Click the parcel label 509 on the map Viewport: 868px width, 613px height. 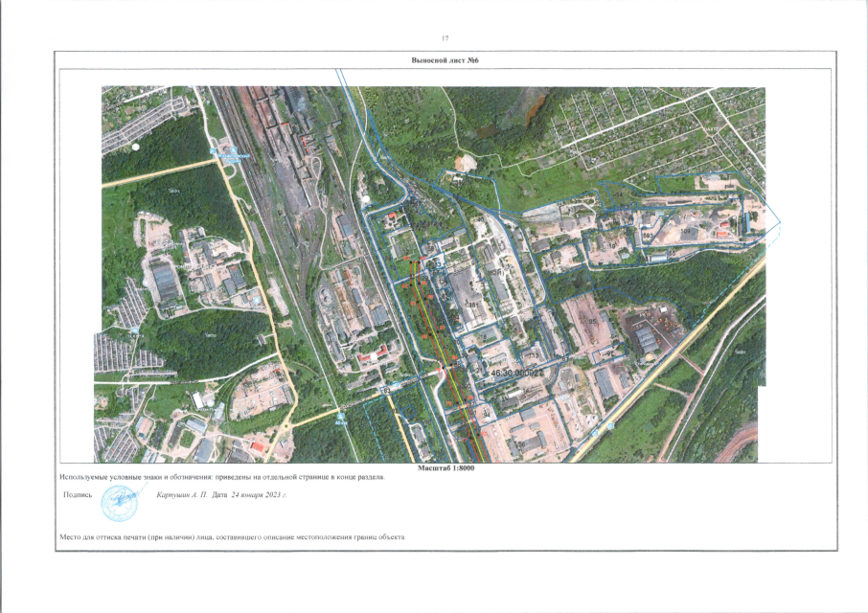point(687,232)
